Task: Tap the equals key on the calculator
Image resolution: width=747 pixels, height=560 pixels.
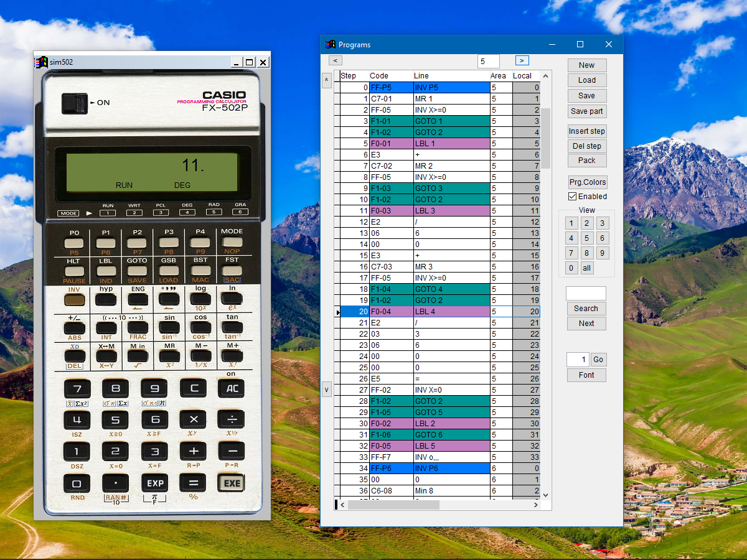Action: tap(193, 483)
